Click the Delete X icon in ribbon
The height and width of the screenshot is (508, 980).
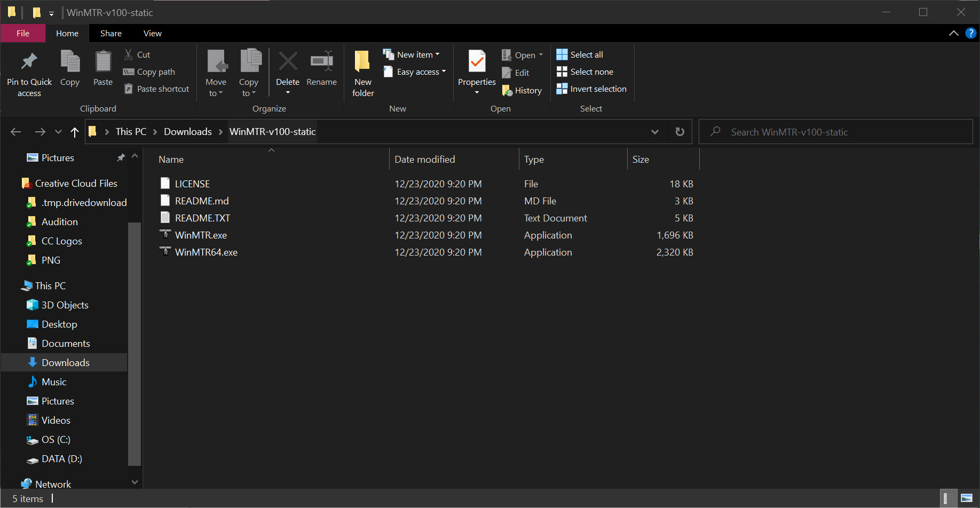point(288,62)
